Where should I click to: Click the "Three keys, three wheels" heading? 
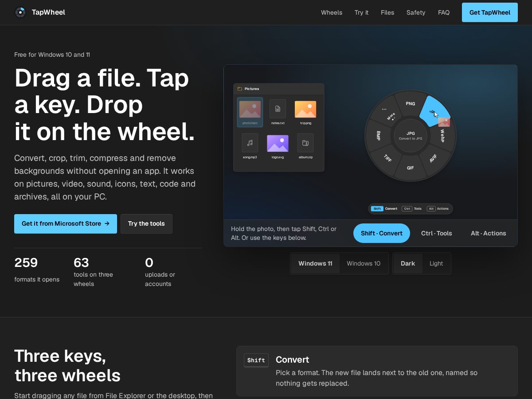67,366
